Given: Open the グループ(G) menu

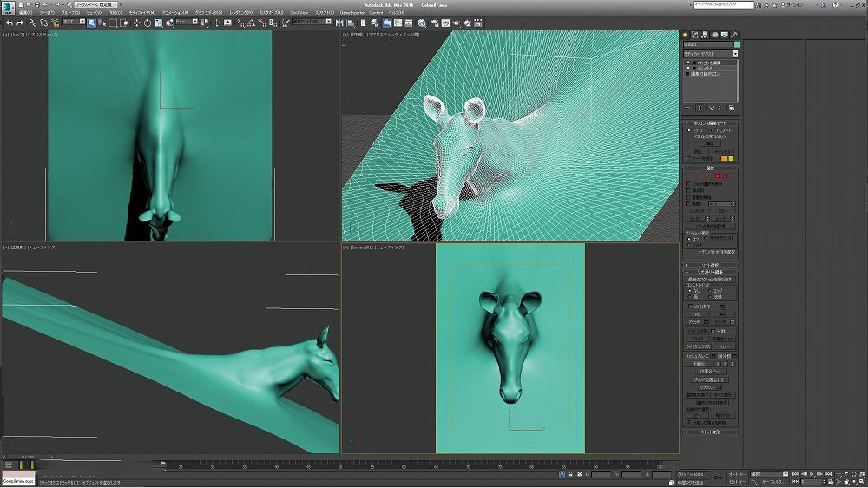Looking at the screenshot, I should pyautogui.click(x=70, y=12).
